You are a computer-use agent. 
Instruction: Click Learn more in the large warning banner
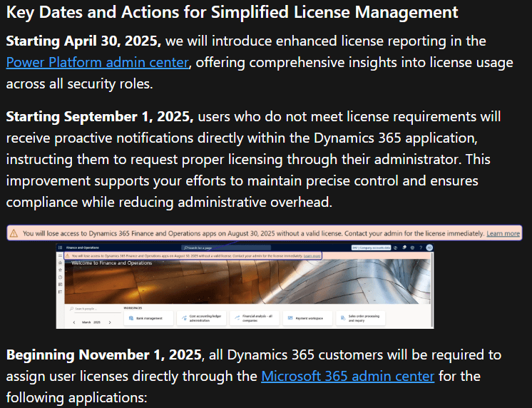503,233
